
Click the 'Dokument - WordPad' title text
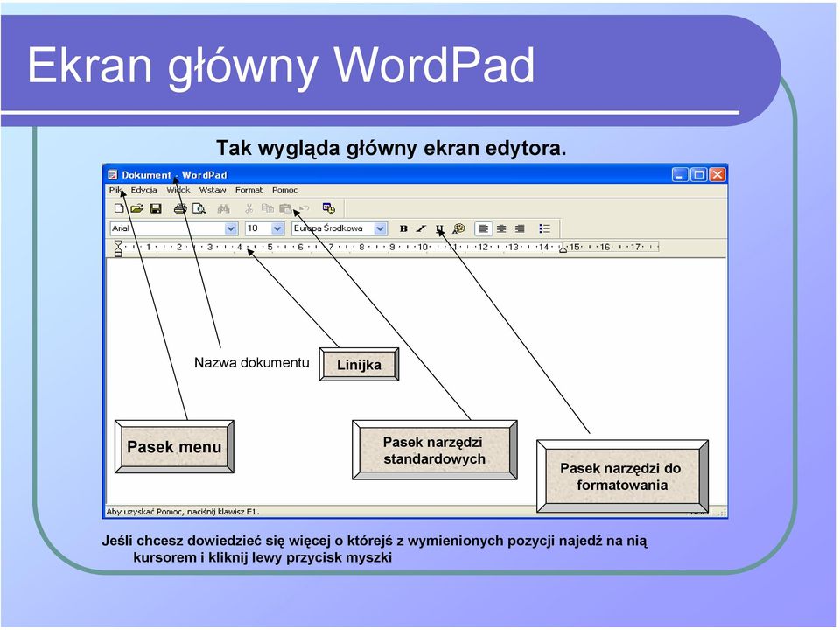(x=174, y=175)
